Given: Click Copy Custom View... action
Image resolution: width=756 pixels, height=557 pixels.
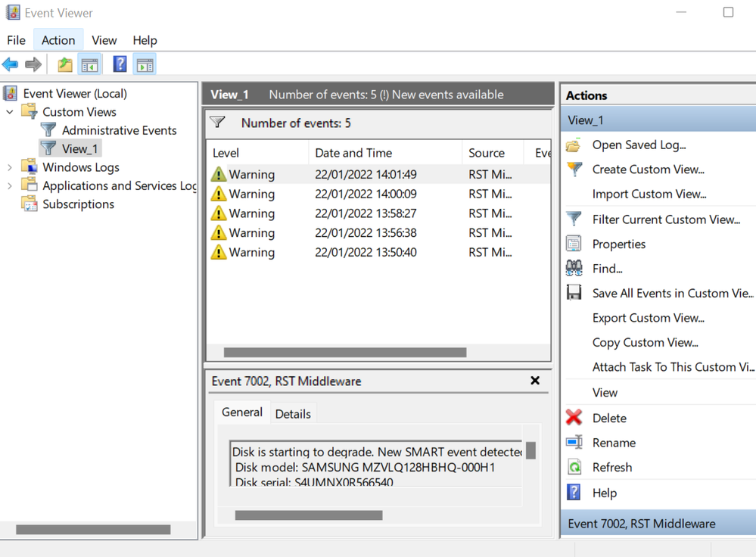Looking at the screenshot, I should pos(645,342).
